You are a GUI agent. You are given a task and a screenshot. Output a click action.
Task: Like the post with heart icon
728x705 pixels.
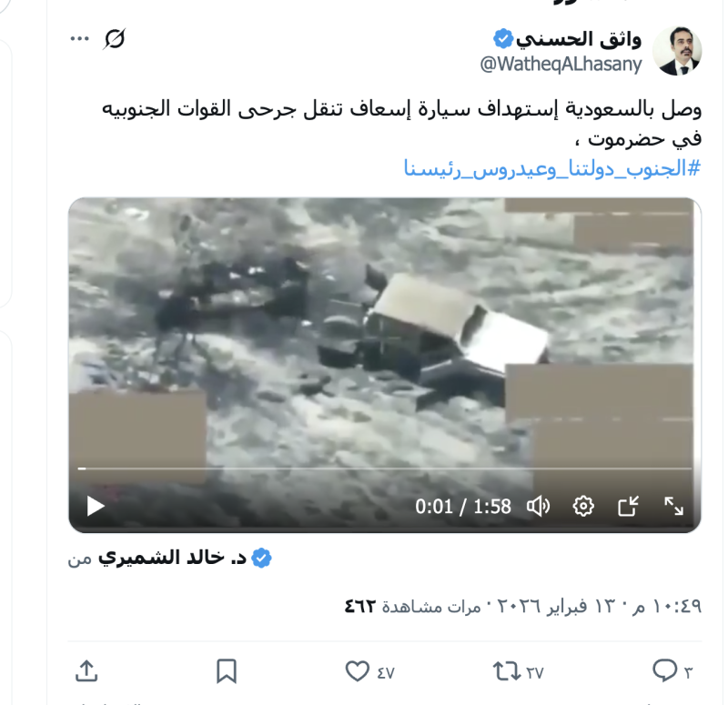pyautogui.click(x=357, y=671)
